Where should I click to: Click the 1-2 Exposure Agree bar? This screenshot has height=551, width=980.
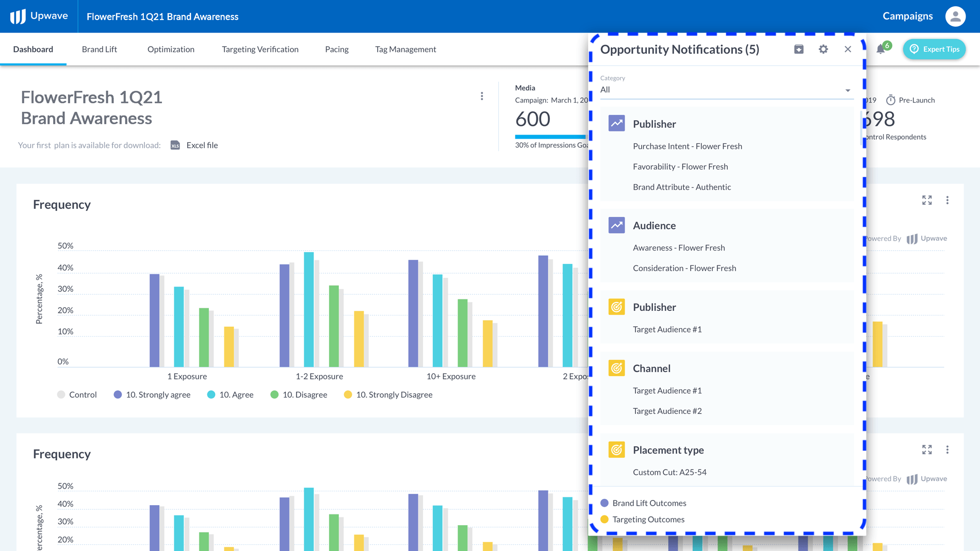click(x=308, y=310)
